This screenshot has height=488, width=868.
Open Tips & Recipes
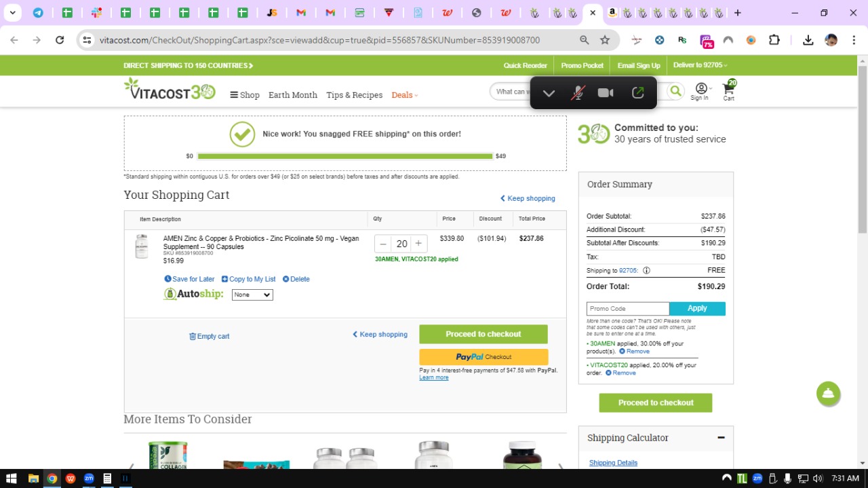[x=354, y=95]
